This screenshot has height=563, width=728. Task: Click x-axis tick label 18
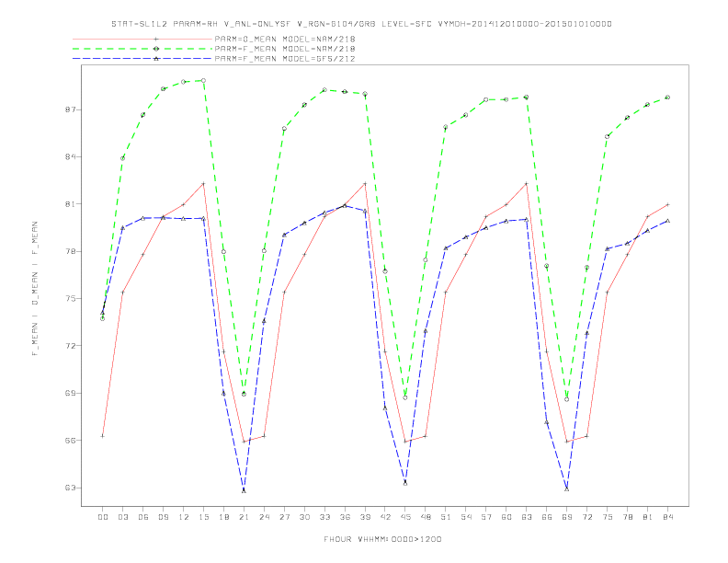[223, 517]
